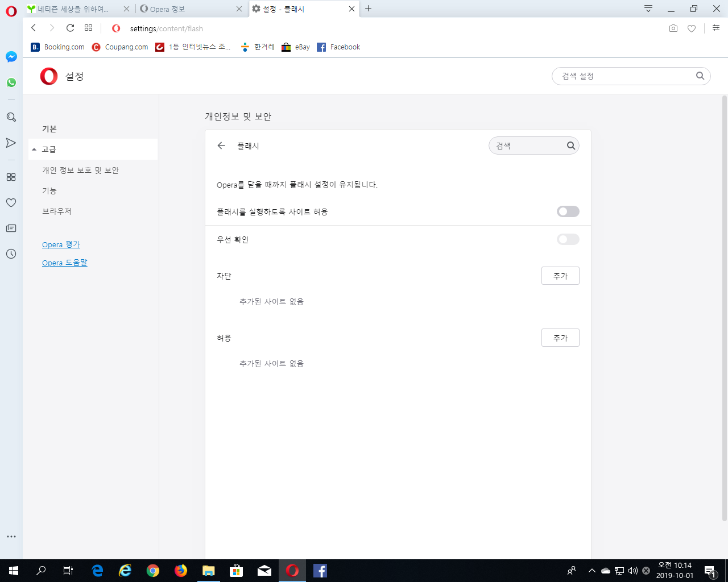The image size is (728, 582).
Task: Close the 네티즌 세상을 위하여 tab
Action: [x=127, y=9]
